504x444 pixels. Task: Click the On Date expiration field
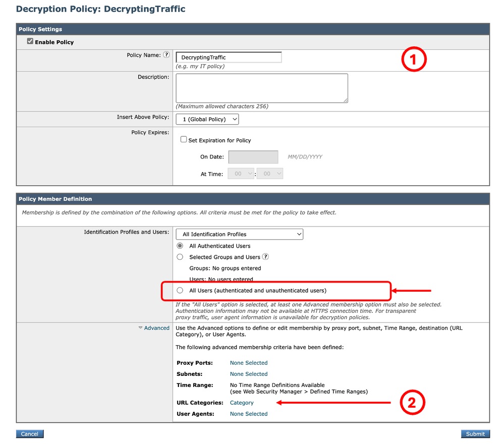[x=253, y=157]
